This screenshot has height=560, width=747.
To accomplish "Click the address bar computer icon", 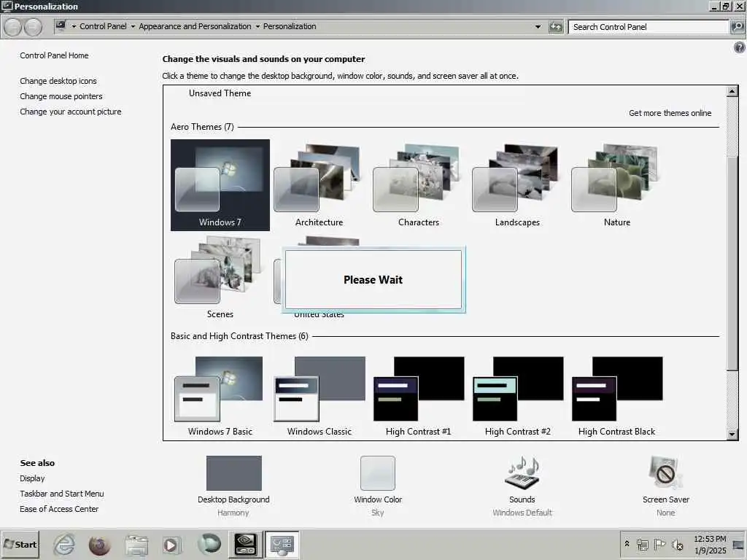I will click(x=61, y=26).
